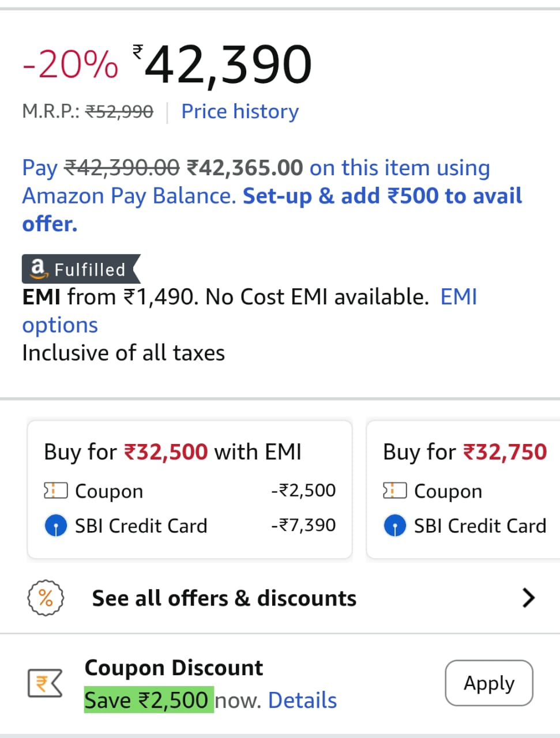Apply the ₹2,500 coupon
560x738 pixels.
coord(488,683)
